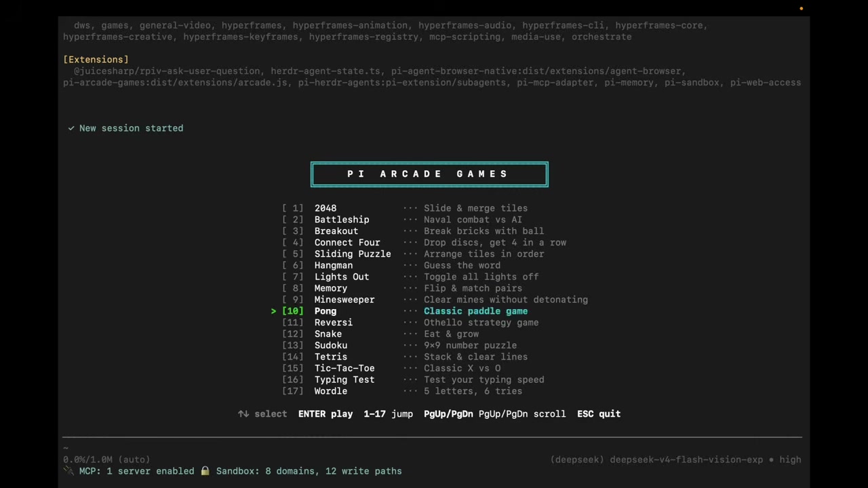Image resolution: width=868 pixels, height=488 pixels.
Task: Click the 0.0%/1.0M (auto) usage indicator
Action: click(106, 460)
